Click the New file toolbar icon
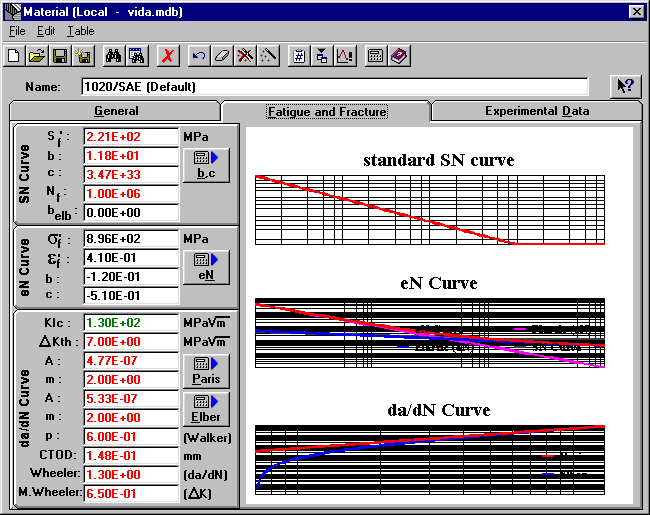Viewport: 650px width, 515px height. click(15, 56)
